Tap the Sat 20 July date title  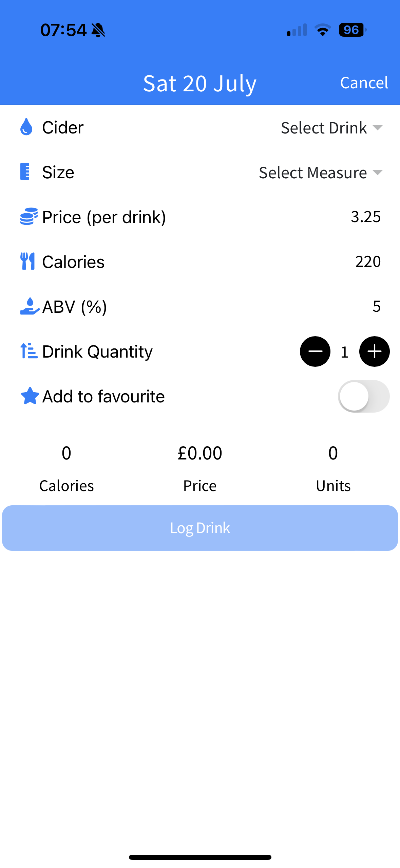[199, 84]
